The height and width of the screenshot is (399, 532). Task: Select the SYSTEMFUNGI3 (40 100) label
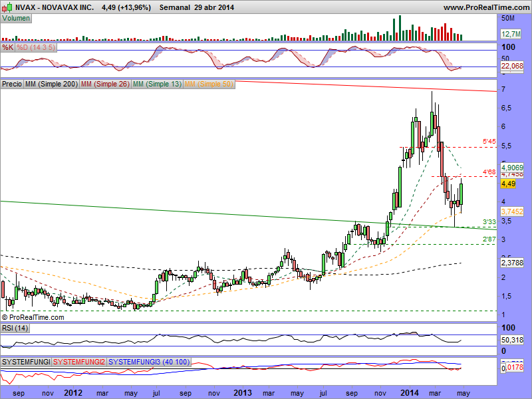149,362
